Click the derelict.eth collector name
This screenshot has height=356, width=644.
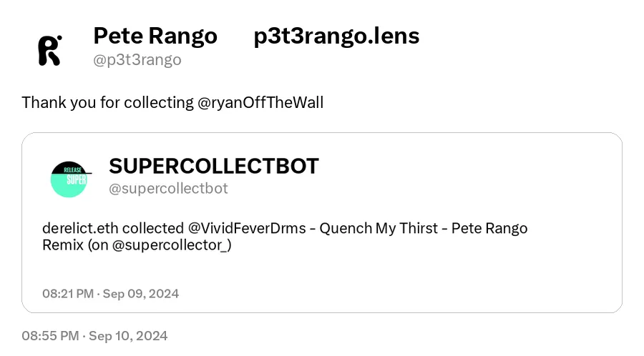[x=80, y=228]
